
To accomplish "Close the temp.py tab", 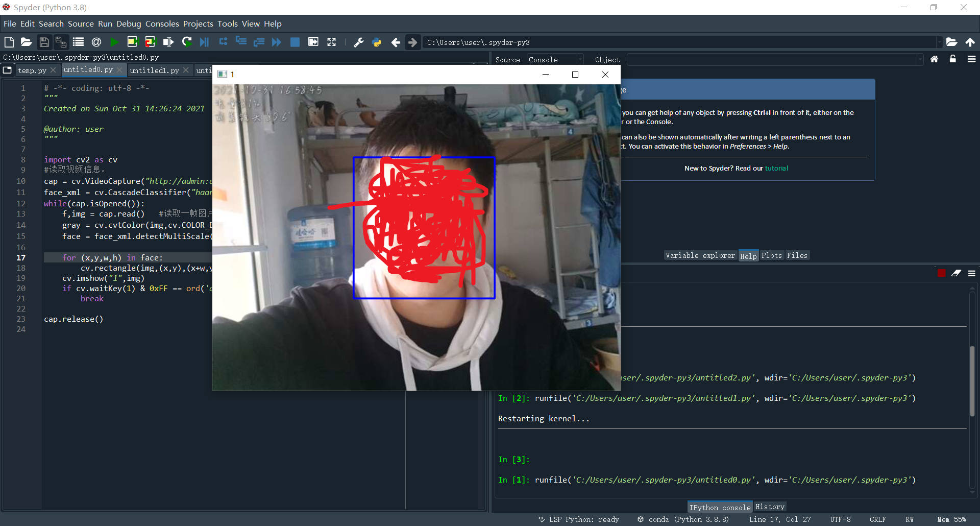I will click(53, 70).
